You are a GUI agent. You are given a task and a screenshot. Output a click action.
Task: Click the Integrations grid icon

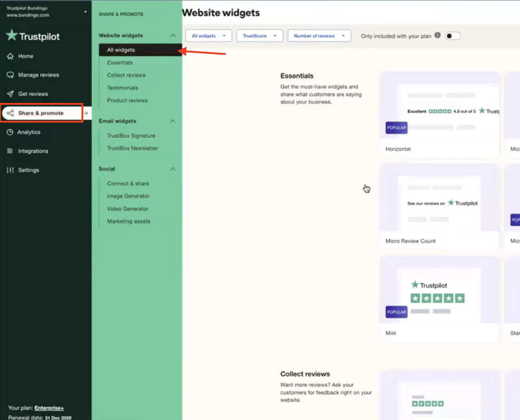(x=10, y=151)
